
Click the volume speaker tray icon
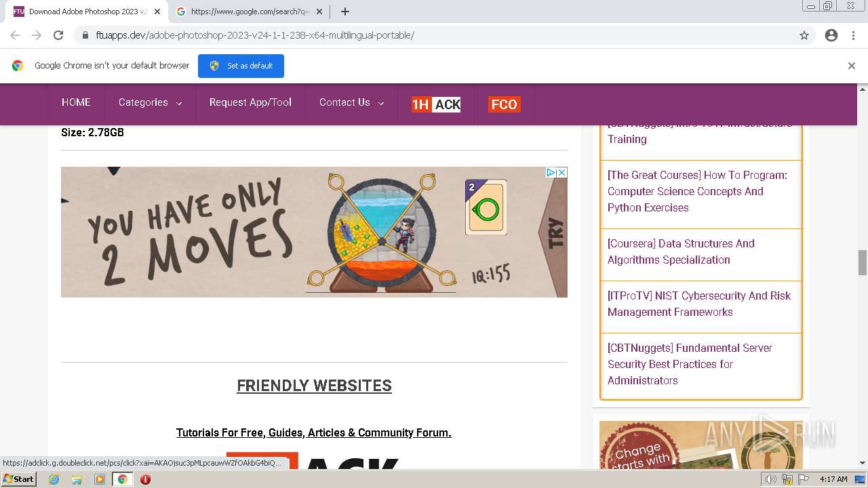pyautogui.click(x=770, y=479)
